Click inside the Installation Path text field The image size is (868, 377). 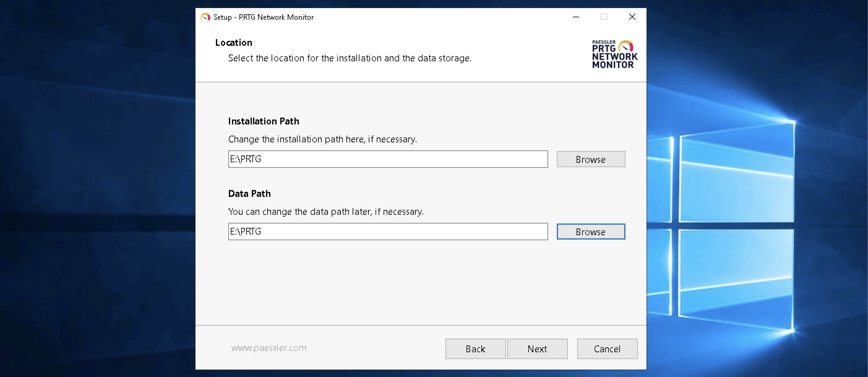[x=388, y=159]
